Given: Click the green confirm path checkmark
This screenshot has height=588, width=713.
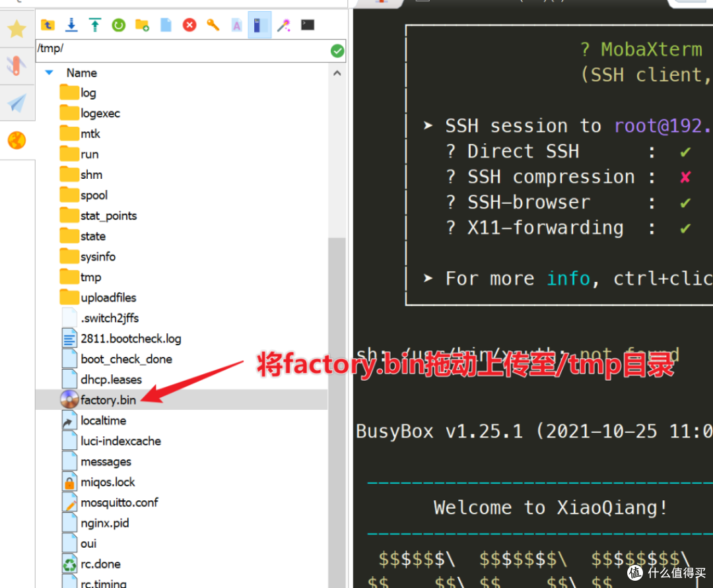Looking at the screenshot, I should tap(337, 50).
